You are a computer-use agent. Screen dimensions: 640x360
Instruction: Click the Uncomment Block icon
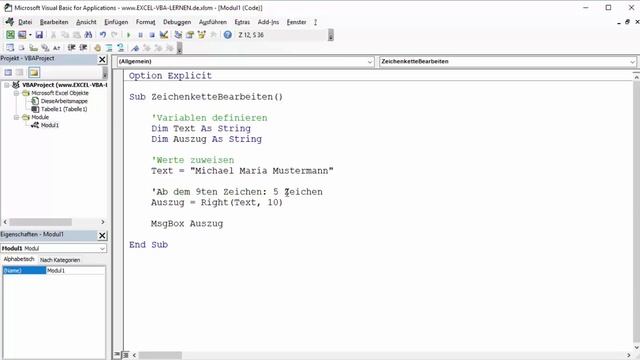(x=121, y=48)
